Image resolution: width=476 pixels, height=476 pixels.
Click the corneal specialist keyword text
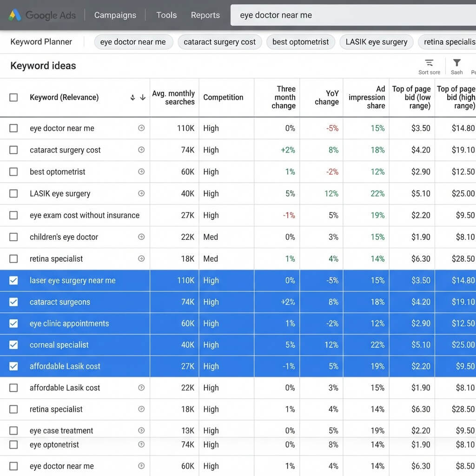click(59, 345)
